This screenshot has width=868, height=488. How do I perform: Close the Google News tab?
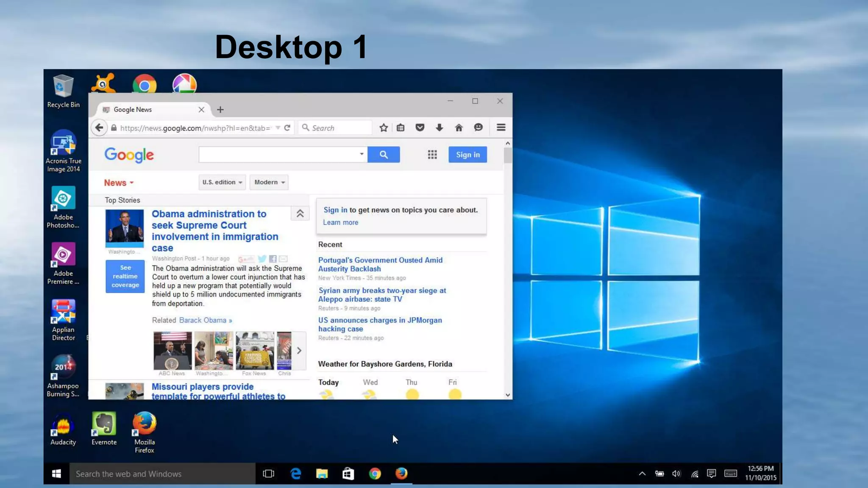tap(201, 110)
